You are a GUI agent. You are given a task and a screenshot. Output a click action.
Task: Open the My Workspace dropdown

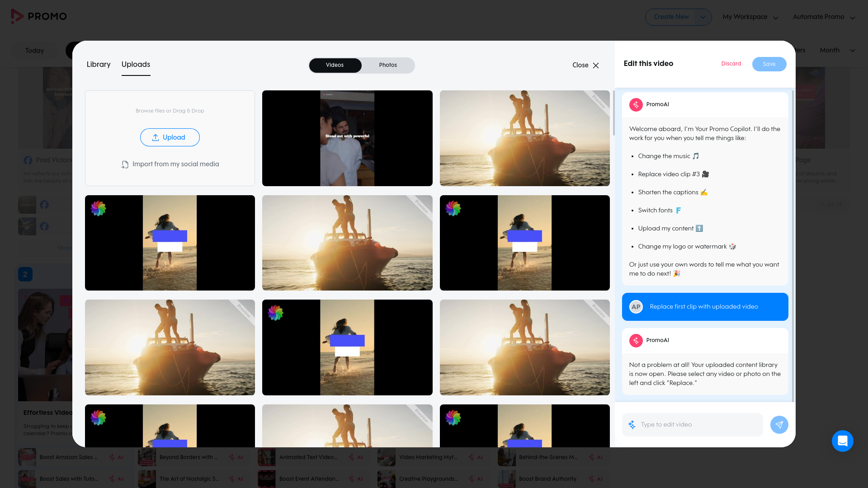[x=750, y=17]
